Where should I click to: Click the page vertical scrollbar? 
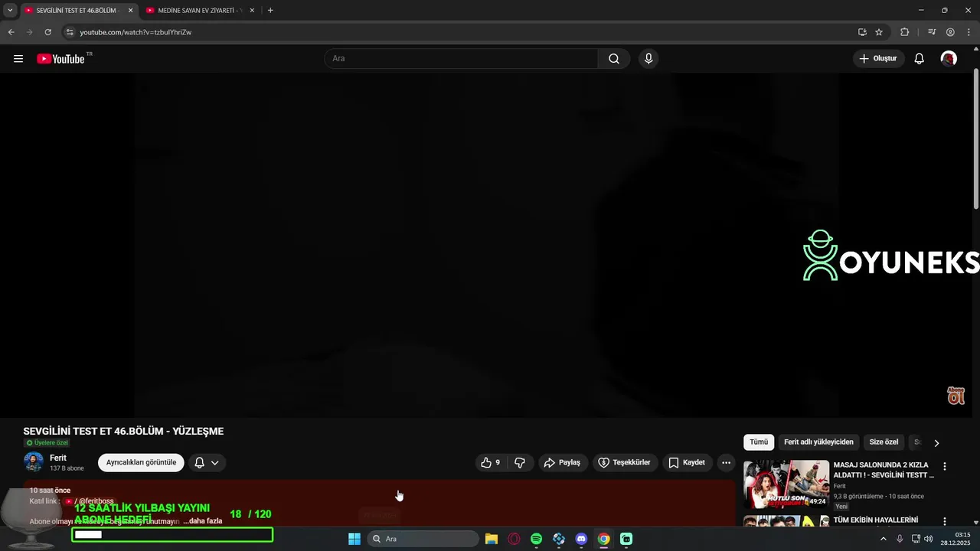pyautogui.click(x=975, y=138)
